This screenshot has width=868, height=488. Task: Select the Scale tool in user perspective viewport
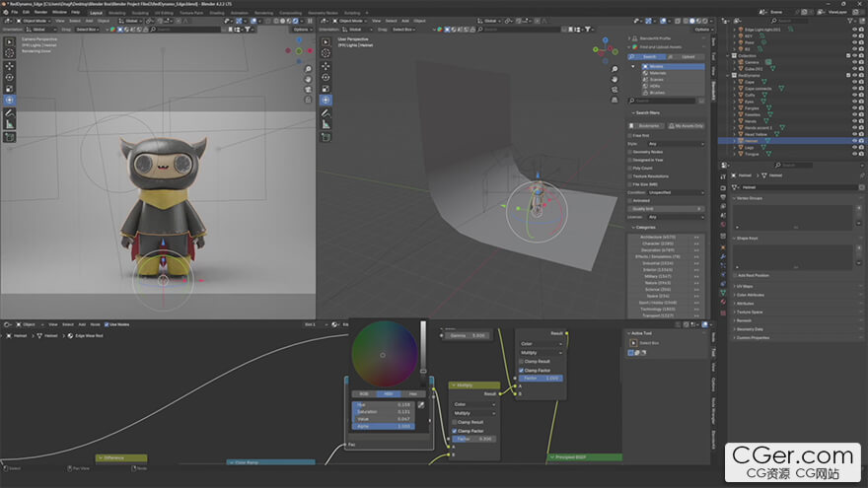(326, 89)
